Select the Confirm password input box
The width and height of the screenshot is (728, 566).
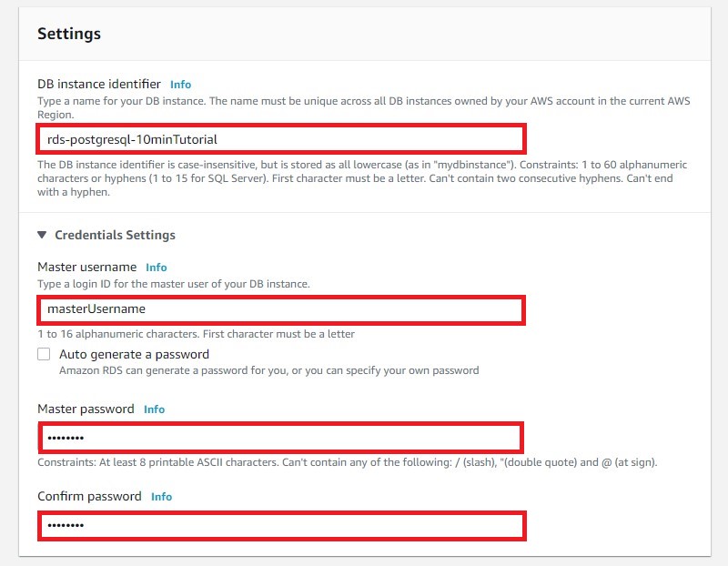tap(280, 525)
